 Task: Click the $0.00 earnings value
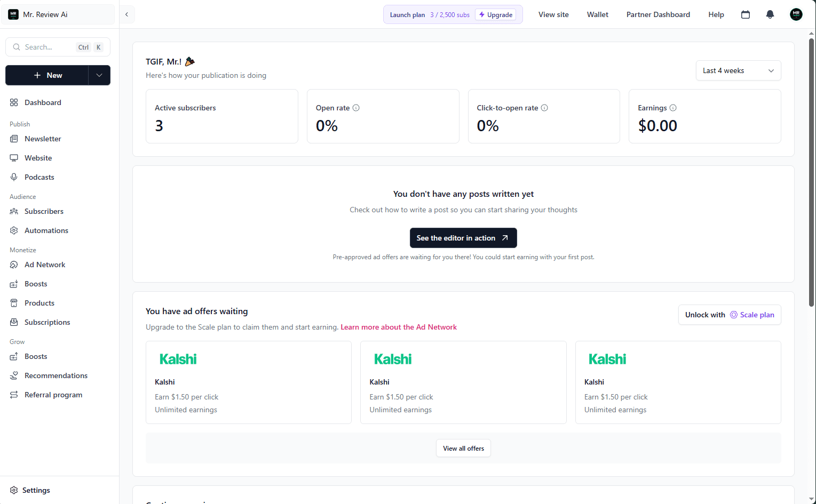point(657,126)
